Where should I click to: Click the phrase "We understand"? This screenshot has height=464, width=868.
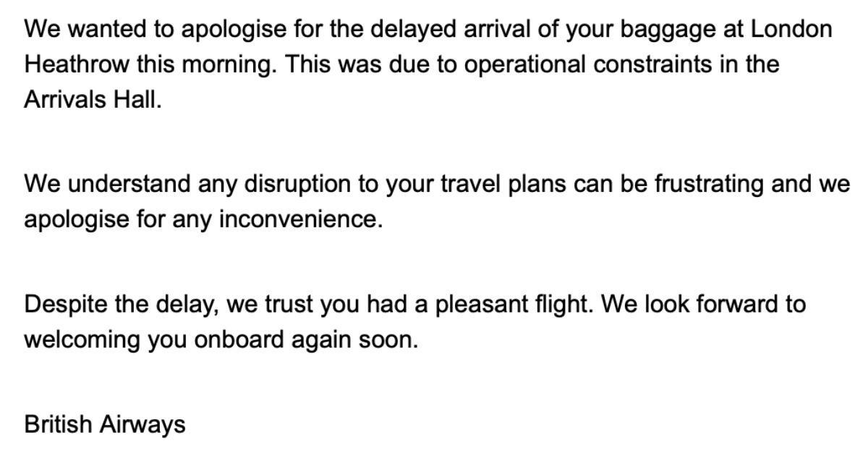tap(107, 184)
